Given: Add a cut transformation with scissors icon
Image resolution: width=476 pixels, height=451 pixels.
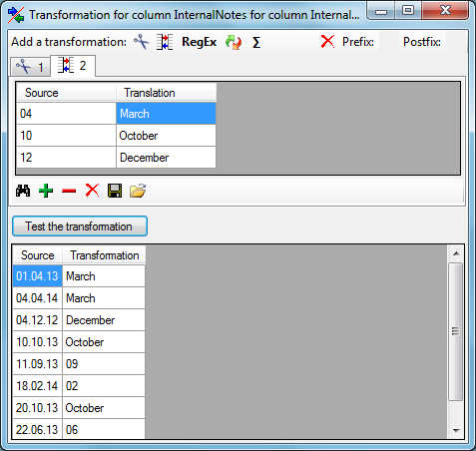Looking at the screenshot, I should point(142,42).
